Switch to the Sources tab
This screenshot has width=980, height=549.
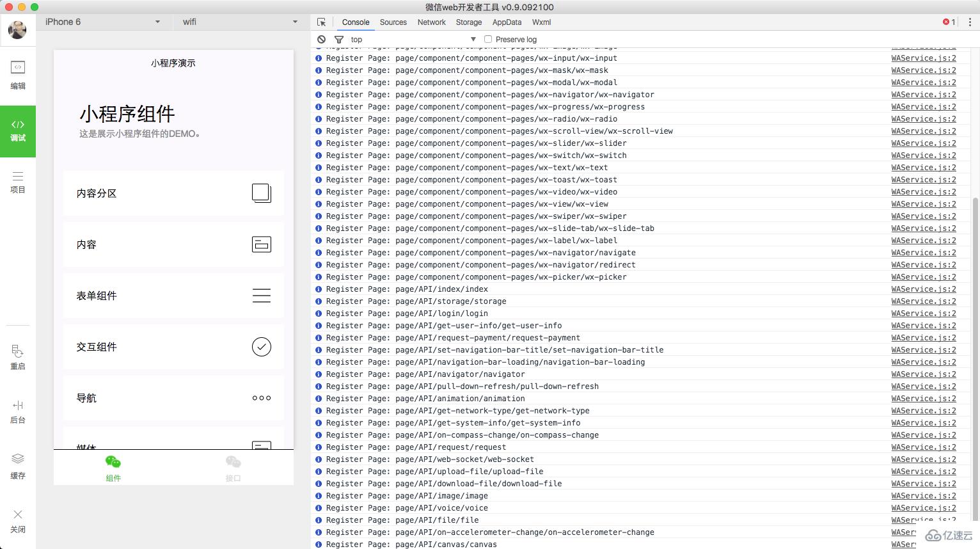tap(393, 22)
